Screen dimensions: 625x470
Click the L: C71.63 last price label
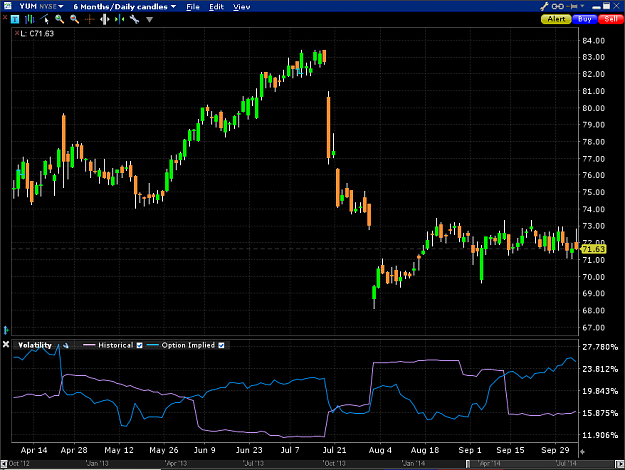click(37, 33)
